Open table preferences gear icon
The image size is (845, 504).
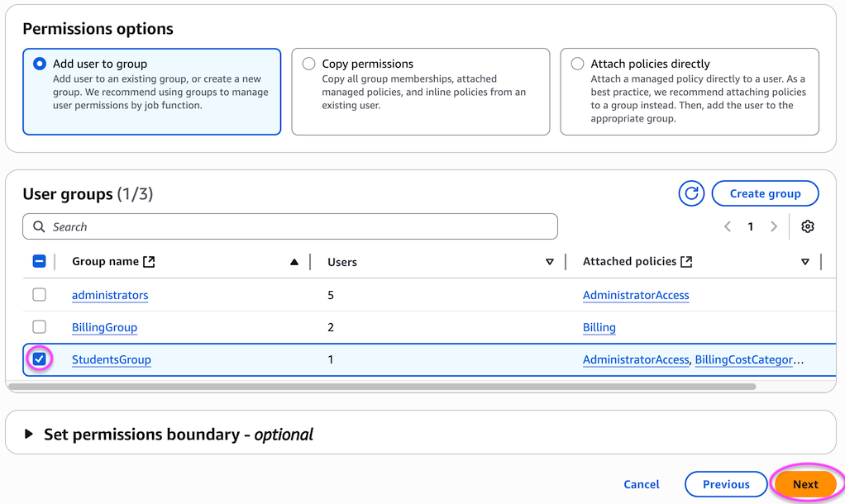click(x=808, y=226)
